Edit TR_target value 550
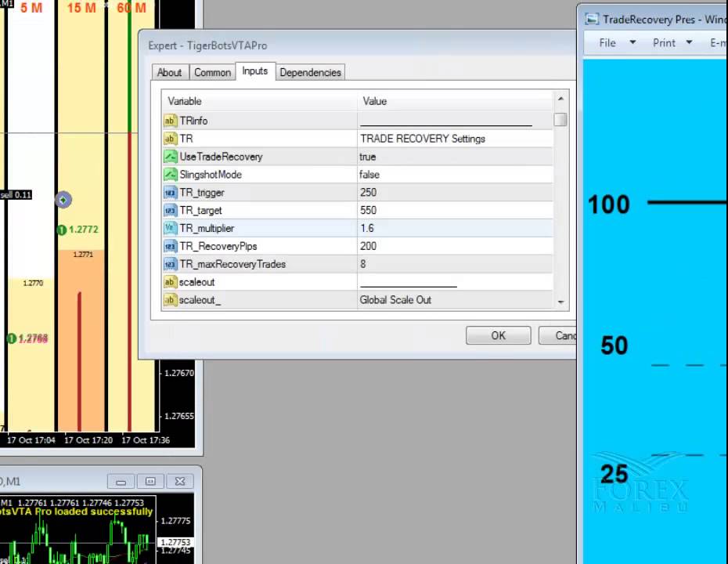728x564 pixels. coord(368,211)
